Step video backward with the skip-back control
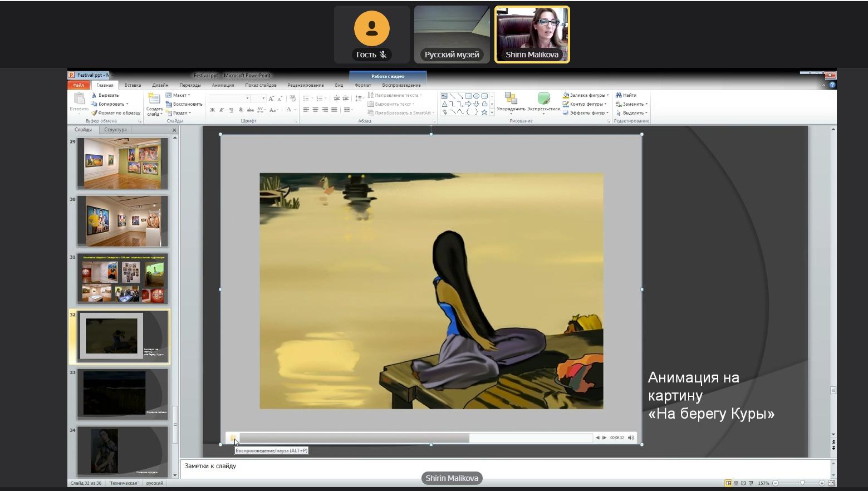 click(x=598, y=438)
